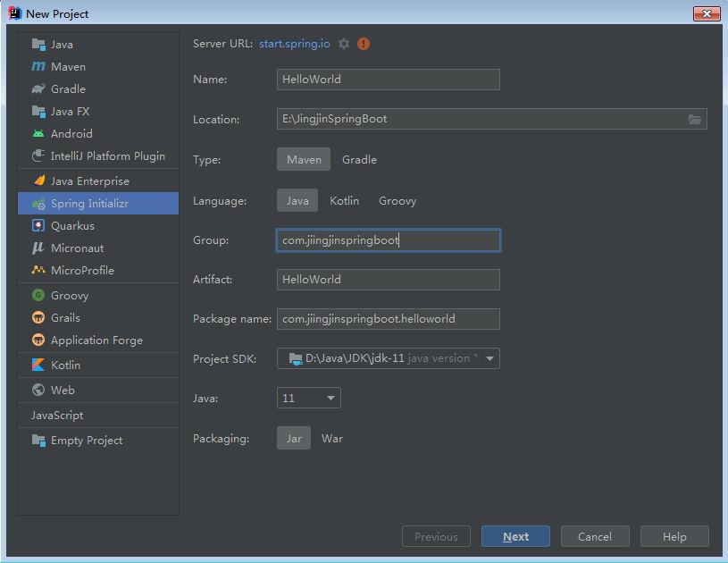Image resolution: width=728 pixels, height=563 pixels.
Task: Choose Empty Project from the sidebar
Action: (98, 441)
